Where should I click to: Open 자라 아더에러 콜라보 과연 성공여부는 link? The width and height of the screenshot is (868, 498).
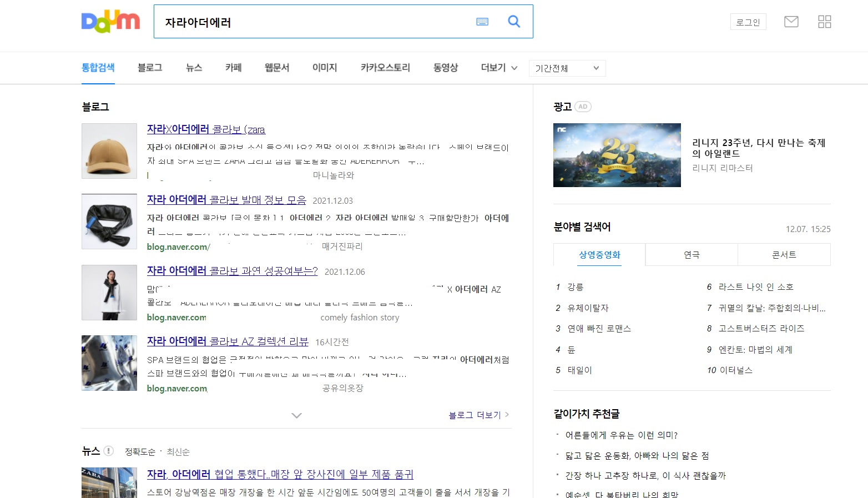232,271
